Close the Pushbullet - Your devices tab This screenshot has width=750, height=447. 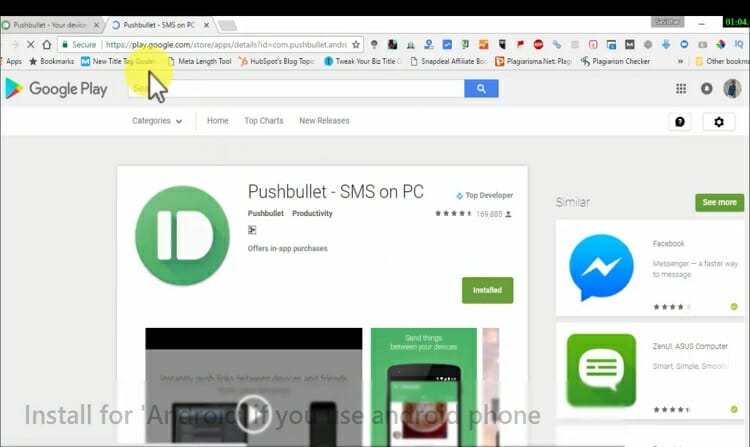pos(97,25)
